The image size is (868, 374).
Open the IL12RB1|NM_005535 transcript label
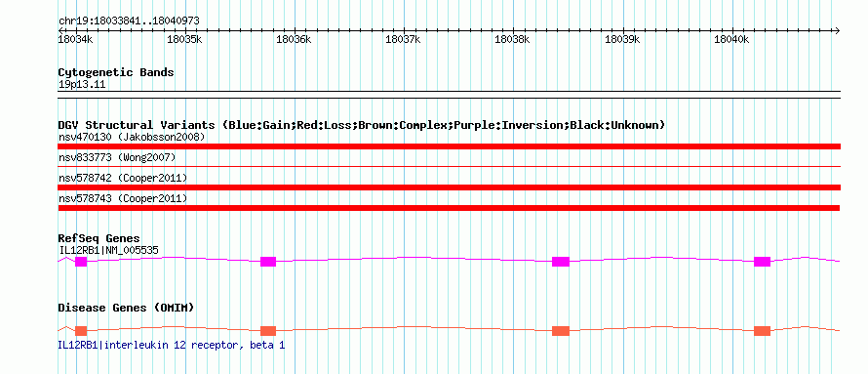[x=108, y=250]
